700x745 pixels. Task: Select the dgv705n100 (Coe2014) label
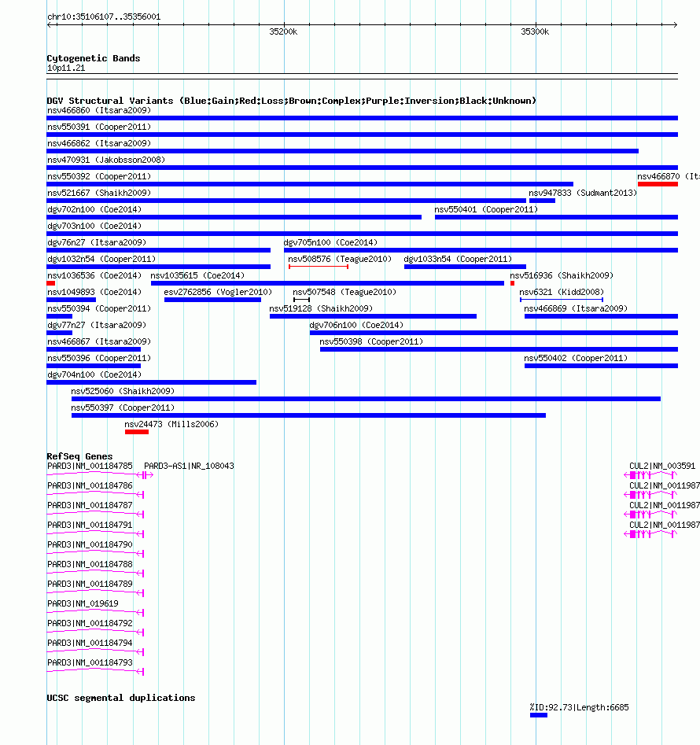click(330, 242)
